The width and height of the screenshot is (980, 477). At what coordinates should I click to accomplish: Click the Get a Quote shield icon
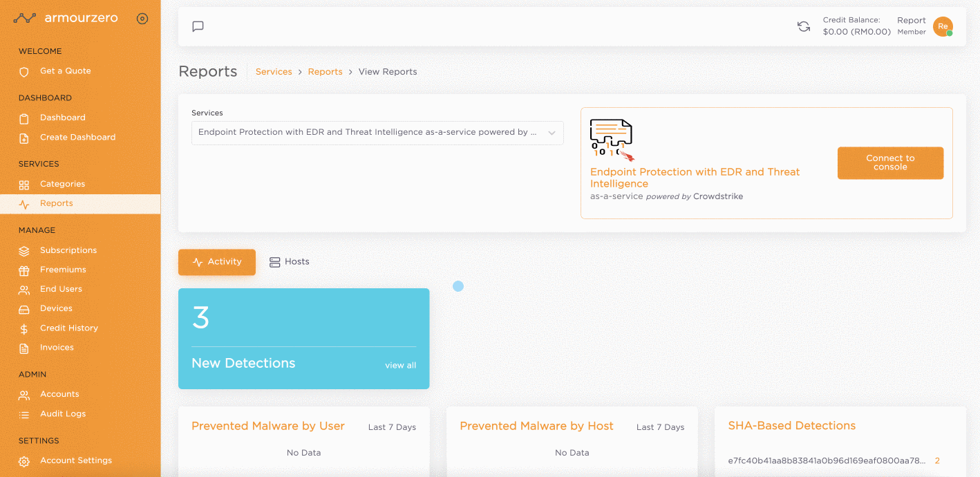click(x=24, y=71)
